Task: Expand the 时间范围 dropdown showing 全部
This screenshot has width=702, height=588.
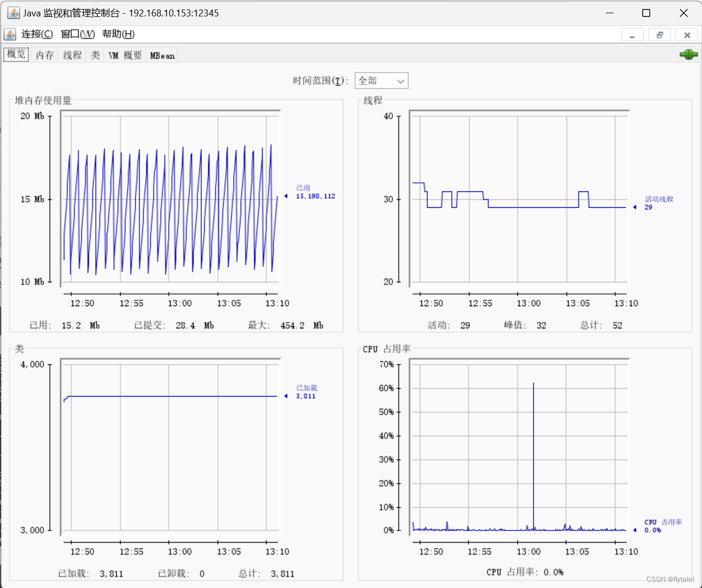Action: [x=382, y=81]
